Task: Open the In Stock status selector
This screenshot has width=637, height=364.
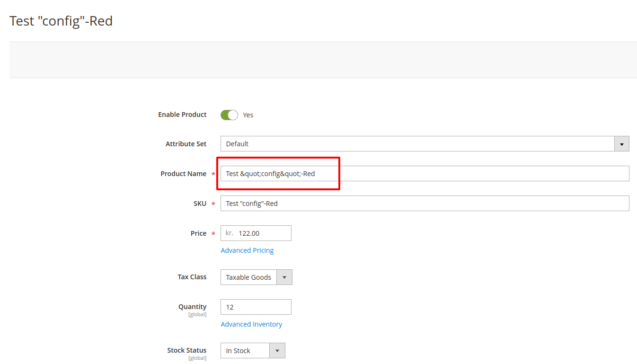Action: (244, 350)
